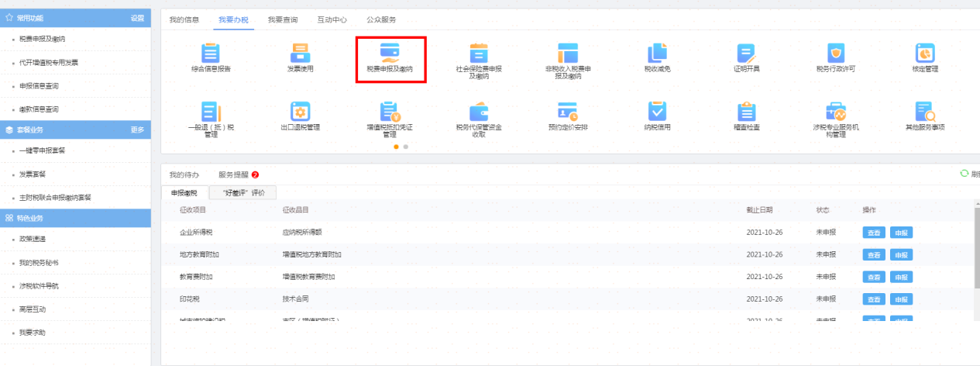Click 设置 link in 常用功能 header
Image resolution: width=980 pixels, height=366 pixels.
[137, 17]
